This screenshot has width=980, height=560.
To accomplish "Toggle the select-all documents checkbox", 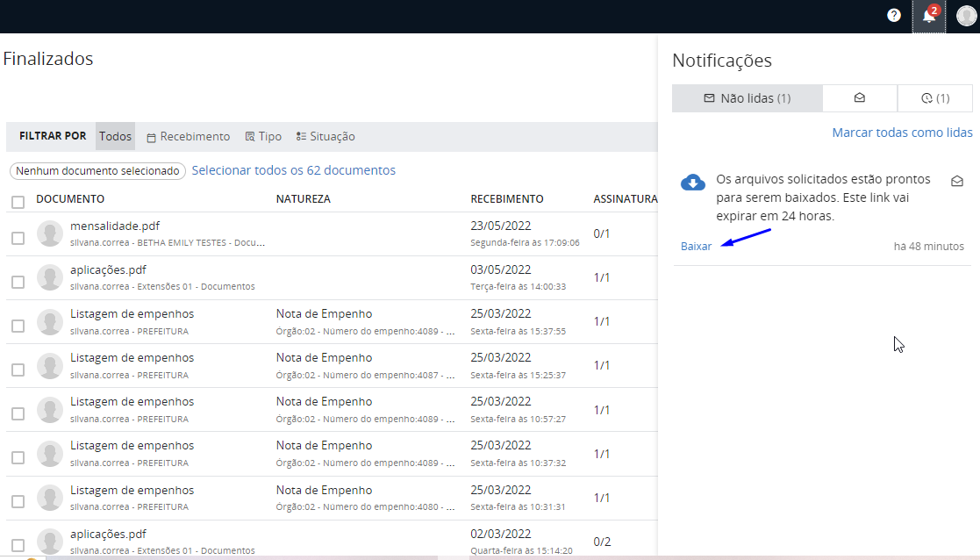I will [18, 202].
